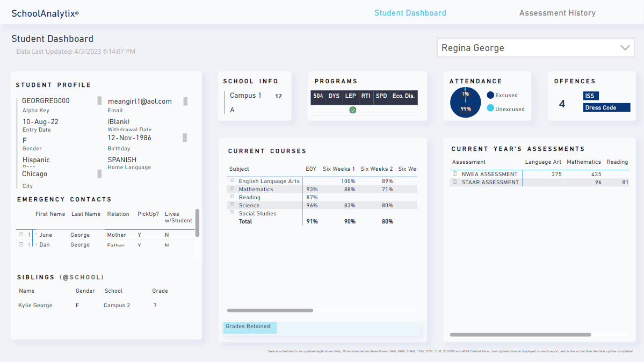Click the SchoolAnalytix logo

coord(45,13)
